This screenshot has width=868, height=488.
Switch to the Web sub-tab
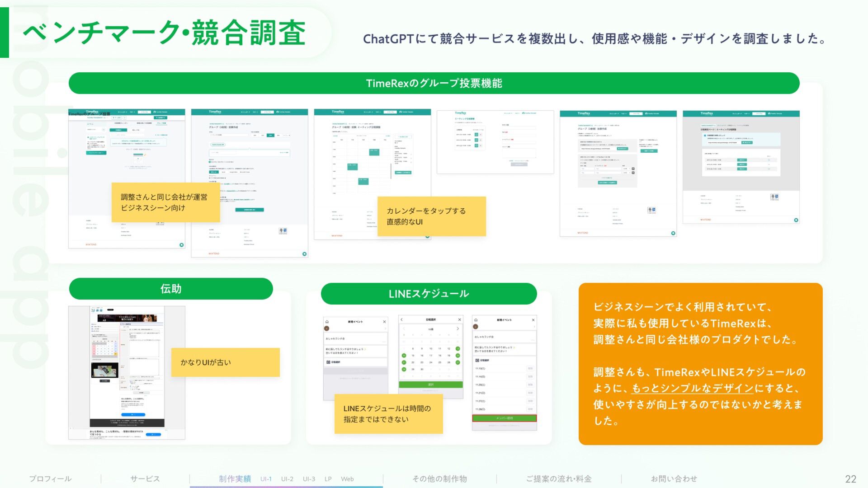347,479
